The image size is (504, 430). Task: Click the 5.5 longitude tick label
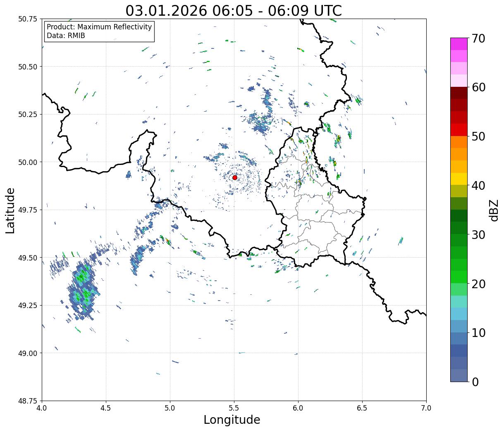click(x=234, y=408)
